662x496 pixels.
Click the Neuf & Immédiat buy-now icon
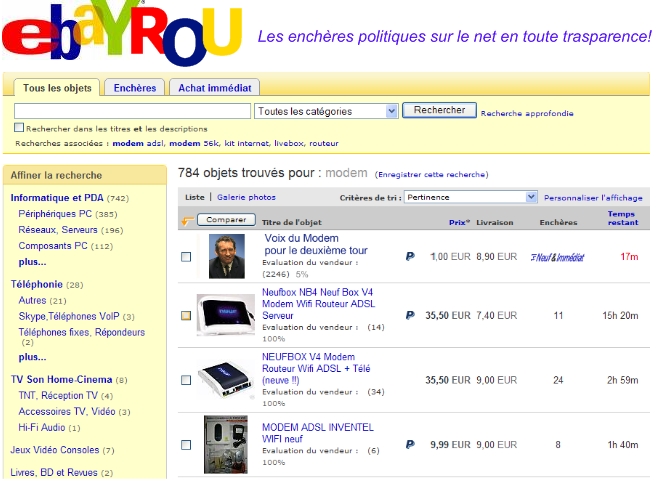pyautogui.click(x=558, y=257)
